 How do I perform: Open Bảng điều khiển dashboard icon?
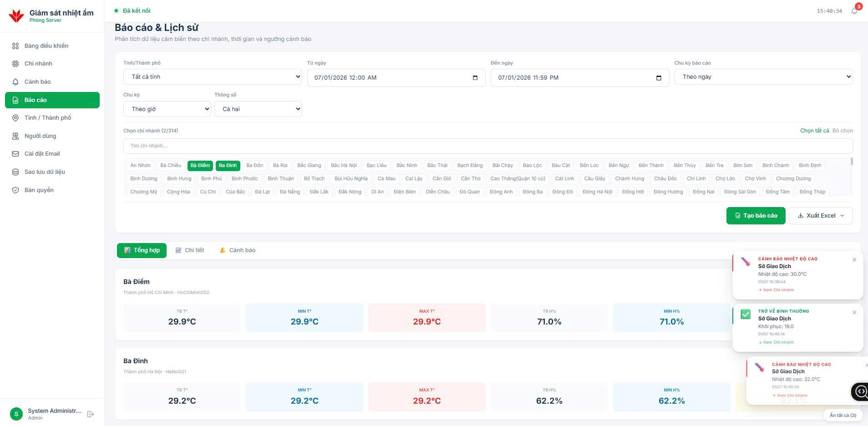point(15,46)
